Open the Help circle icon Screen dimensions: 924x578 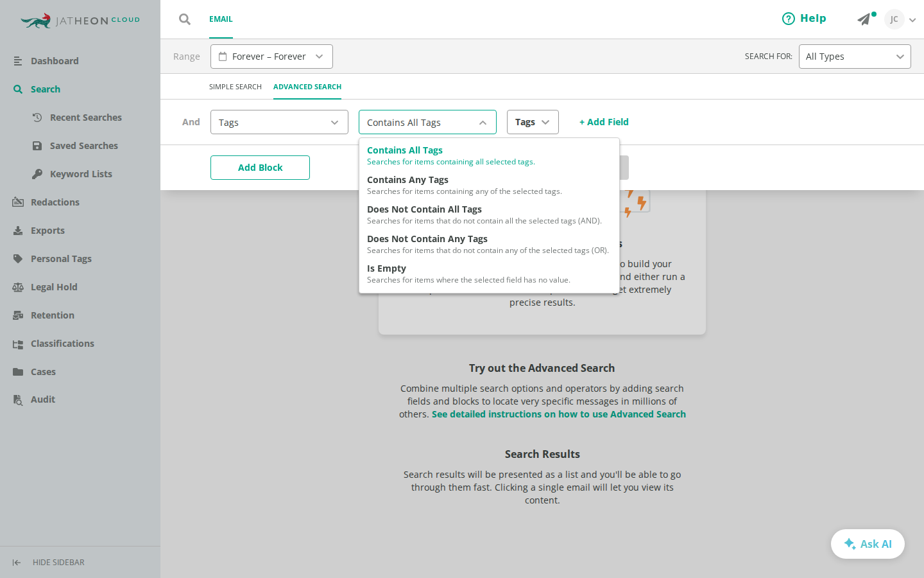coord(788,19)
